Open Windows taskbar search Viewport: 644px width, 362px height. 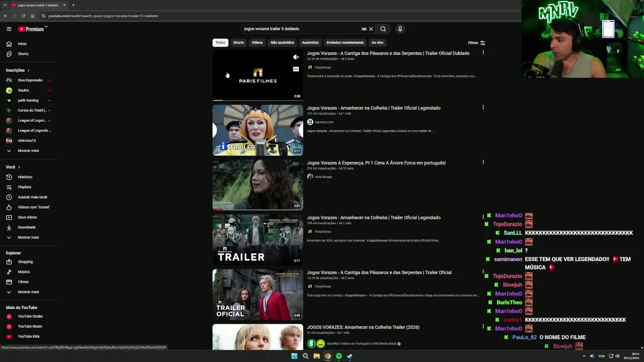(x=305, y=356)
